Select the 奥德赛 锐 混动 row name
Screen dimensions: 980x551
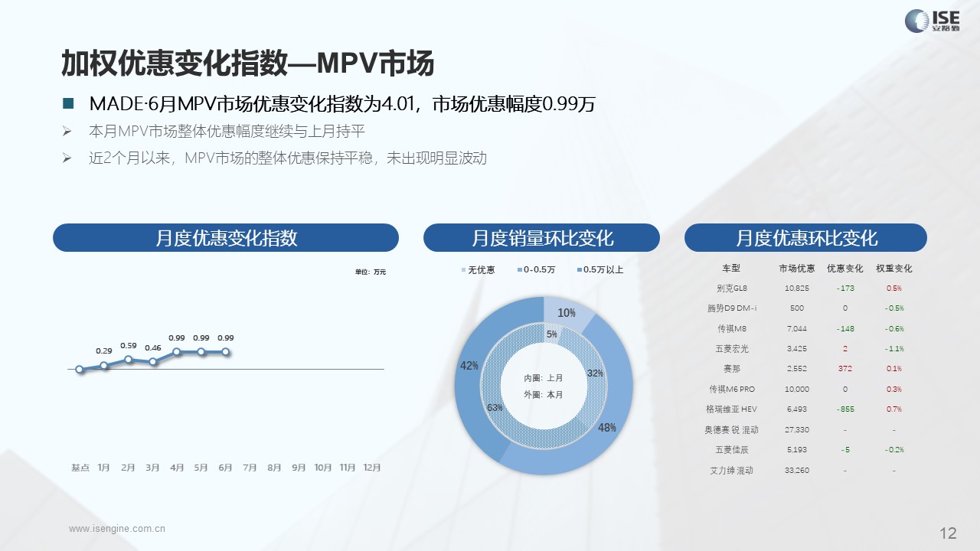click(731, 429)
